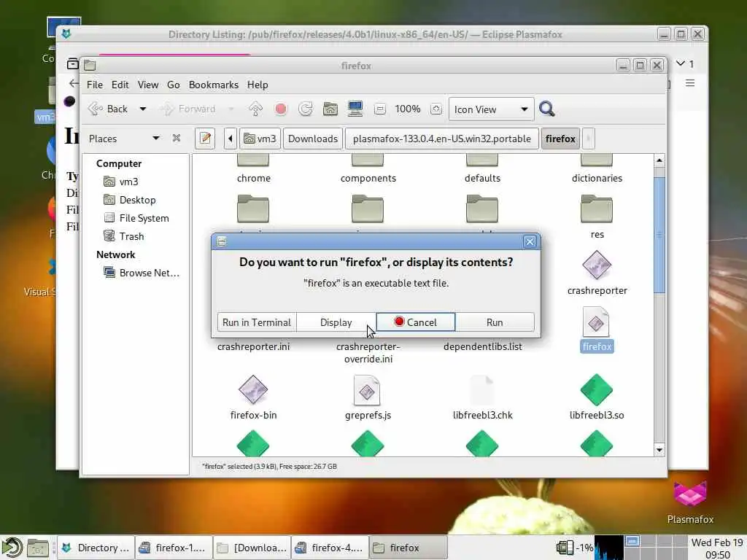Close the Places sidebar pane
The image size is (747, 560).
coord(177,138)
